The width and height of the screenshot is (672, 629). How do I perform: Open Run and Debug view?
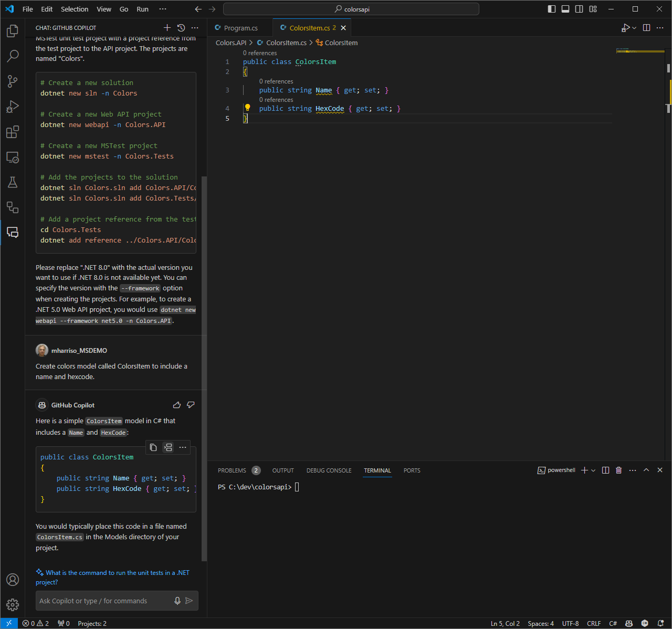[13, 107]
